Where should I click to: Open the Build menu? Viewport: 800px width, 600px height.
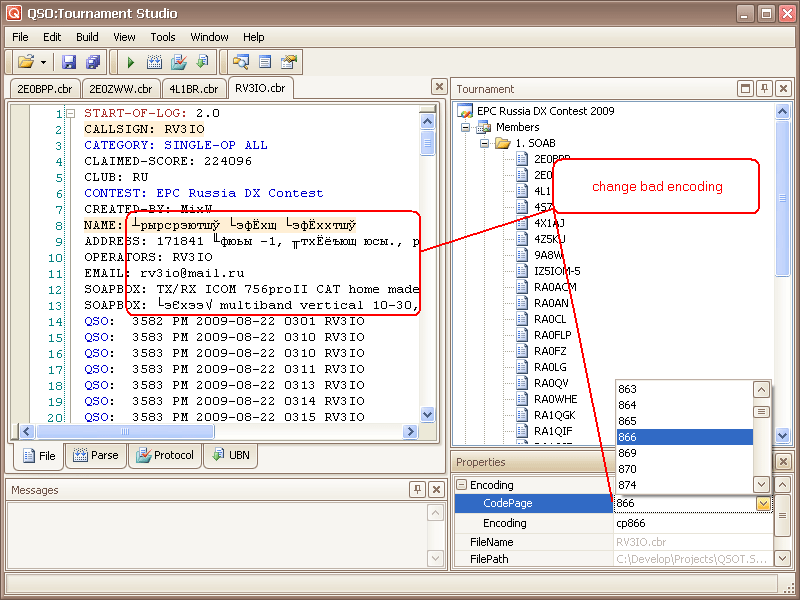[87, 37]
